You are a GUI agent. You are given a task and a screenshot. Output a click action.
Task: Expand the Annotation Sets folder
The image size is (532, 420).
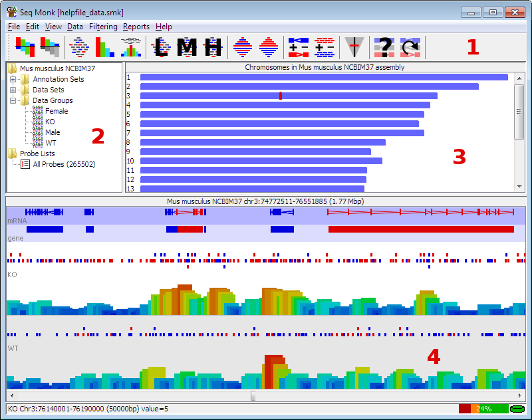13,79
